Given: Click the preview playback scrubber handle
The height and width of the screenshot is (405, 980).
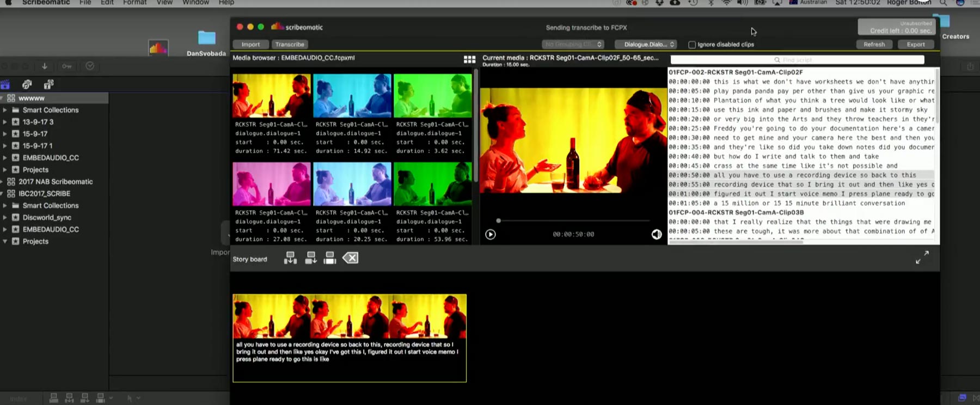Looking at the screenshot, I should tap(498, 220).
